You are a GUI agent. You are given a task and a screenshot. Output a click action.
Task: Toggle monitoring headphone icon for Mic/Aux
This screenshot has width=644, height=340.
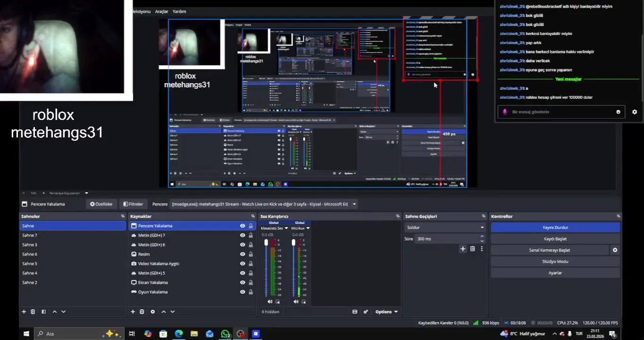[304, 301]
